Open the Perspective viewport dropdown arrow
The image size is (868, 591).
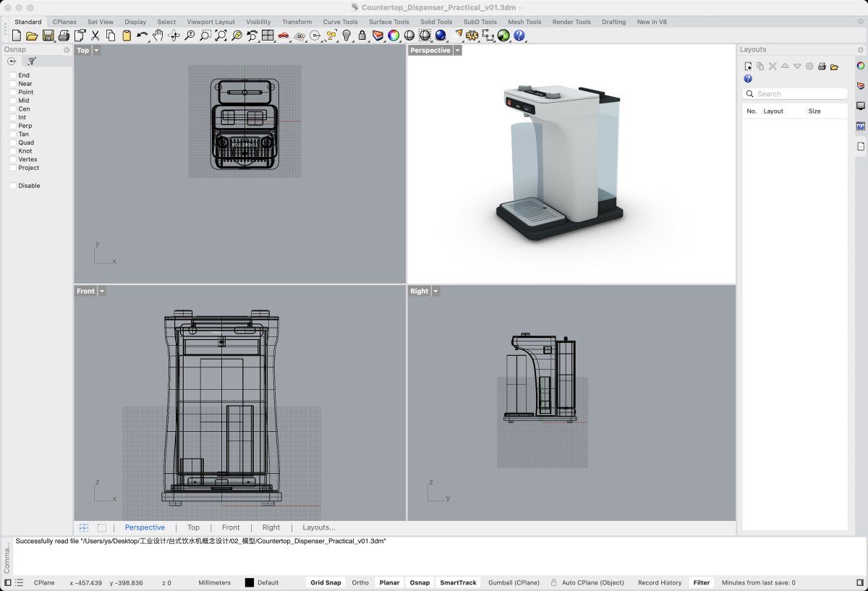click(x=458, y=51)
